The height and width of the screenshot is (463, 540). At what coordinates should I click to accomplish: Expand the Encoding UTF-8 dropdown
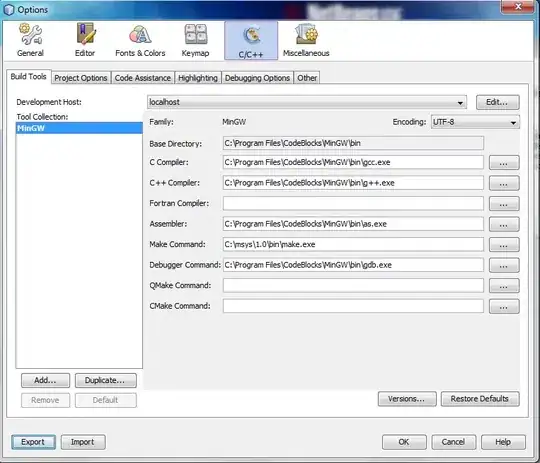[475, 122]
